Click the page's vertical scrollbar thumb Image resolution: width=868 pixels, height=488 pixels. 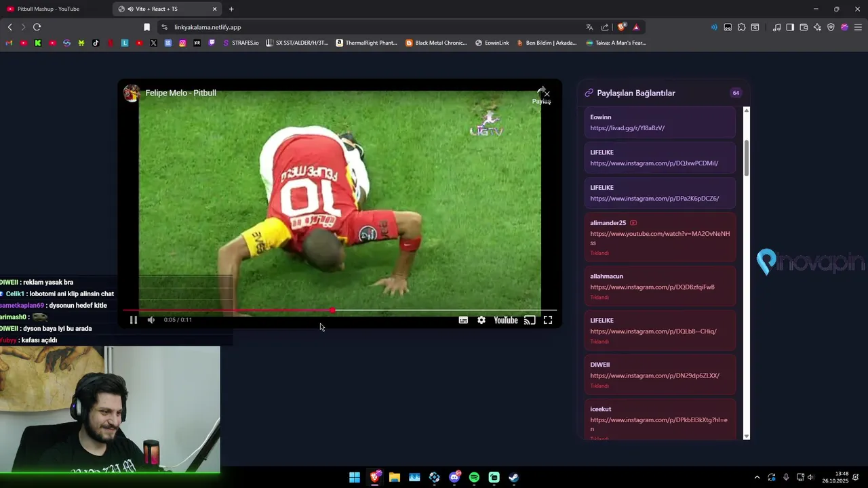(x=747, y=159)
